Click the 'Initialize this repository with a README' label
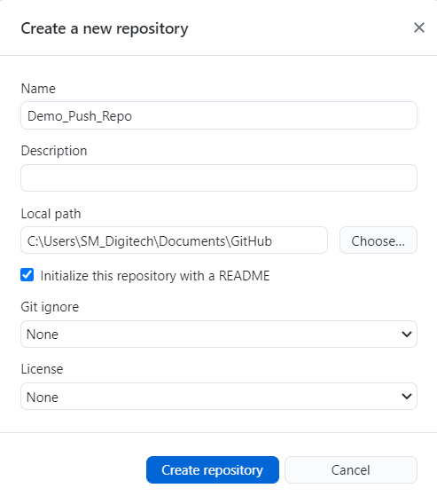This screenshot has height=504, width=437. pos(155,276)
